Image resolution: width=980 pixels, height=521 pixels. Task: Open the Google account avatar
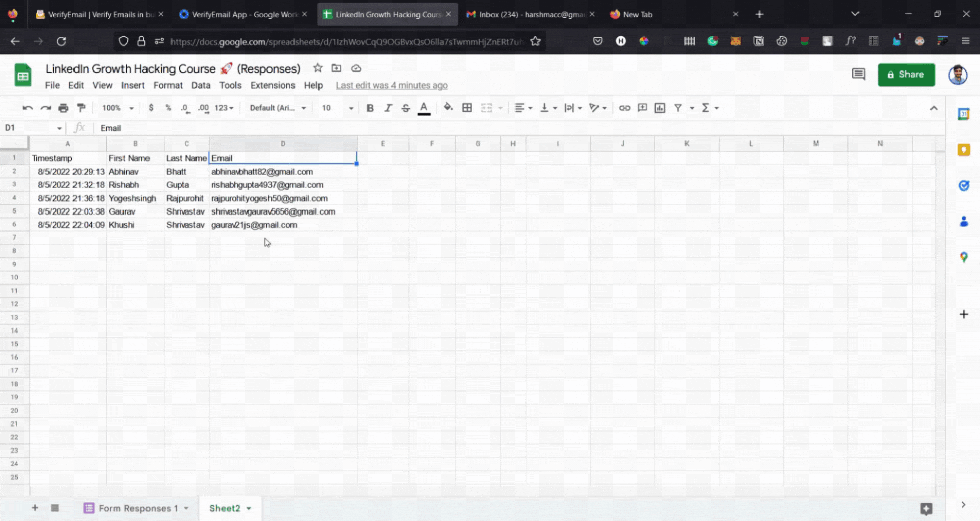[x=958, y=75]
